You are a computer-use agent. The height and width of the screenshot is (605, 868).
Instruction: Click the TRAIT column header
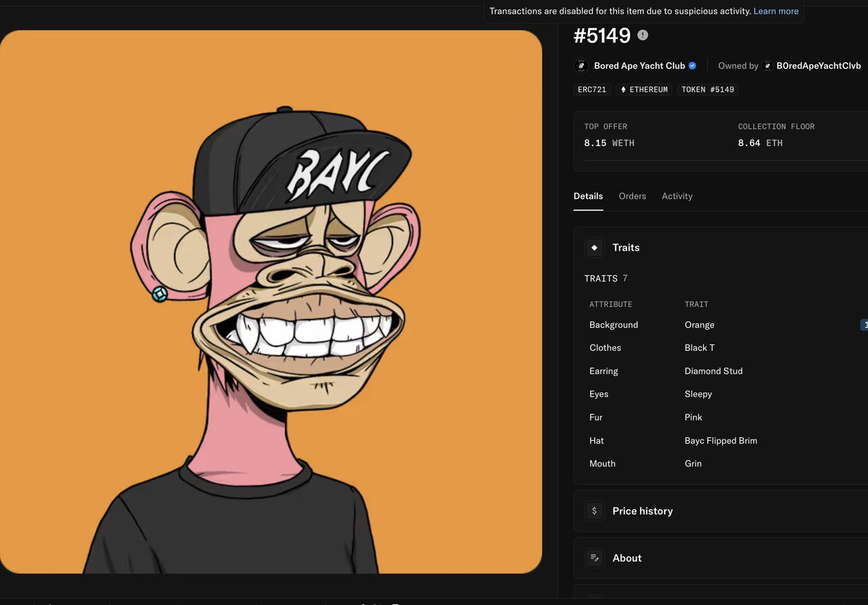697,305
